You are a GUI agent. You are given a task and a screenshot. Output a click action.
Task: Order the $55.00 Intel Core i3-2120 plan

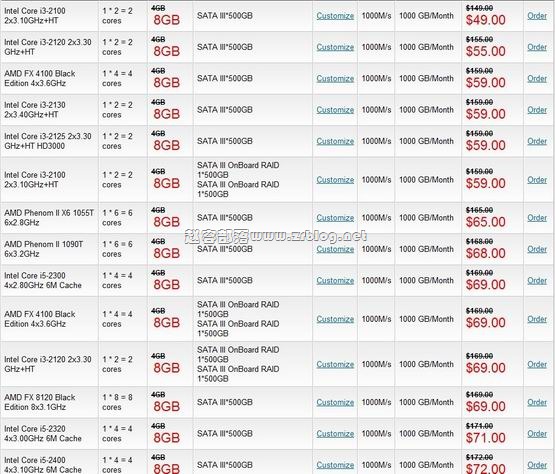tap(537, 47)
